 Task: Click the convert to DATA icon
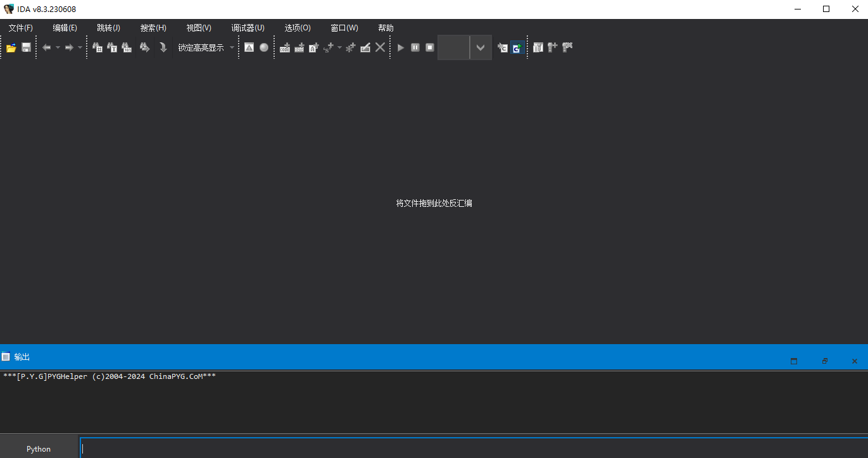[x=299, y=47]
